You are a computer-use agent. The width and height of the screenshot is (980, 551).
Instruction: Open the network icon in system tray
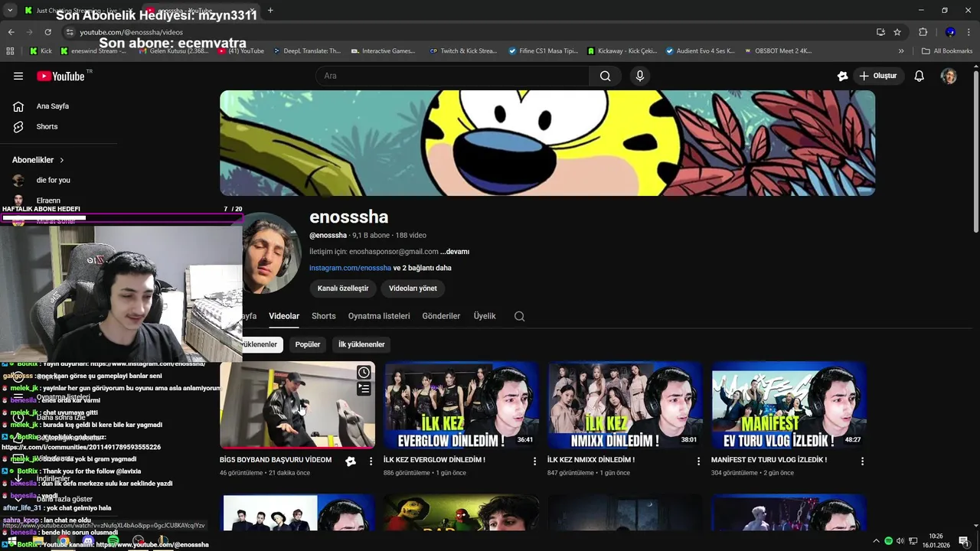[x=913, y=541]
